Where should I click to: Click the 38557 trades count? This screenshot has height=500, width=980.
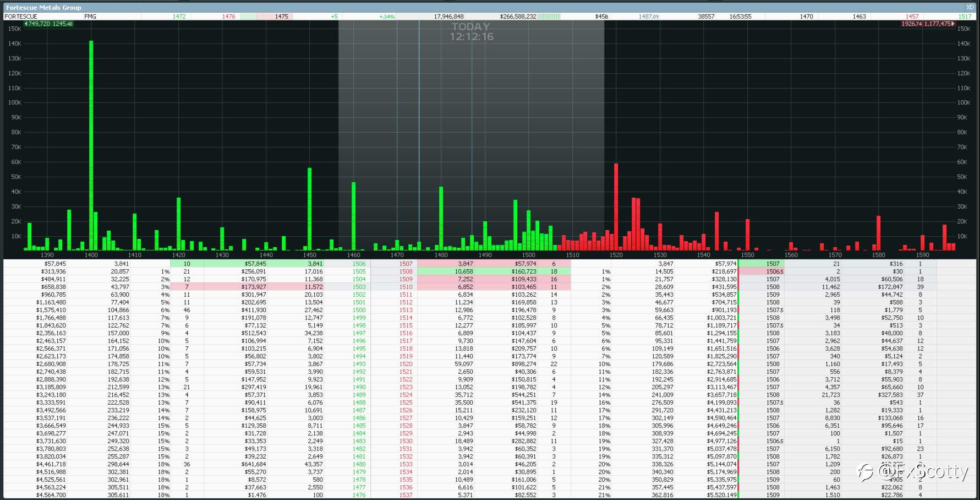pyautogui.click(x=706, y=17)
